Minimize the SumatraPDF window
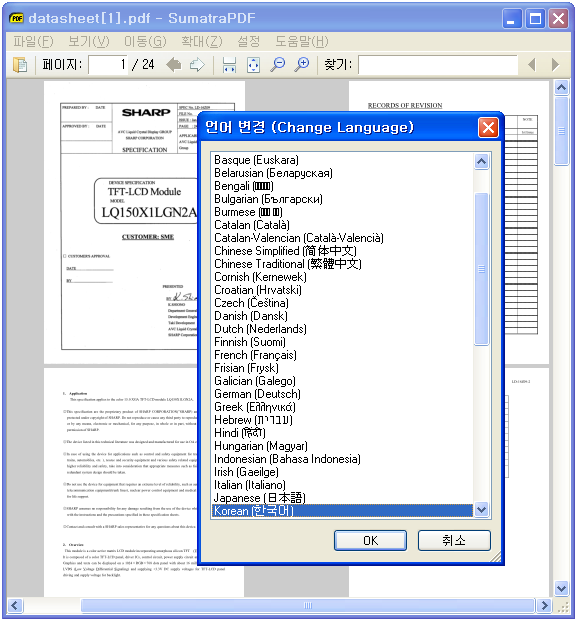 512,19
